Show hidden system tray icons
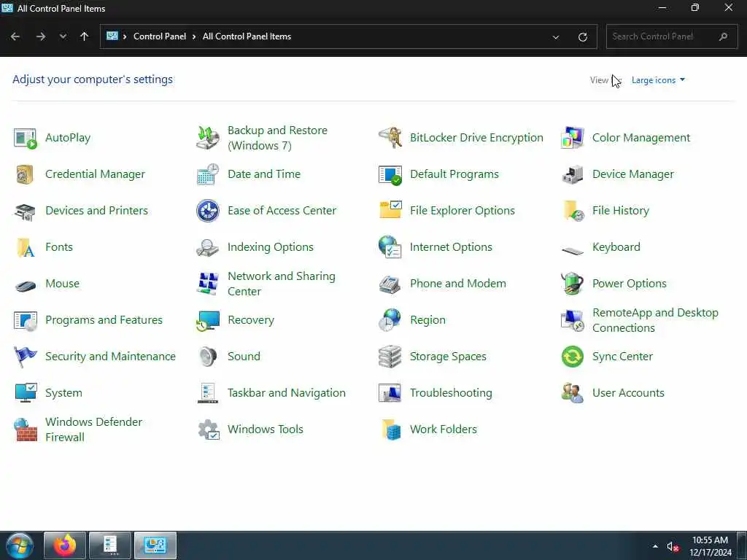This screenshot has height=560, width=747. [x=655, y=546]
